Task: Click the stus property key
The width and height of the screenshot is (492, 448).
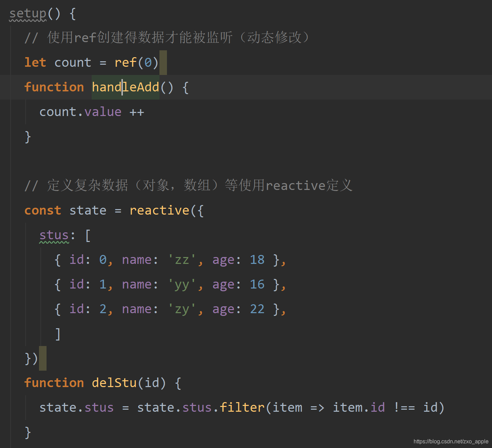Action: coord(54,235)
